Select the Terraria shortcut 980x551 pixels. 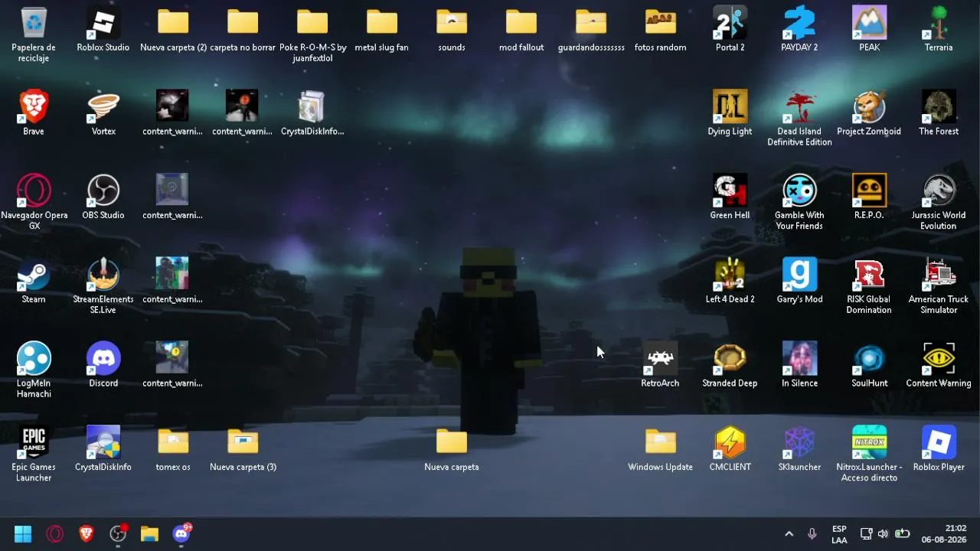click(x=939, y=29)
